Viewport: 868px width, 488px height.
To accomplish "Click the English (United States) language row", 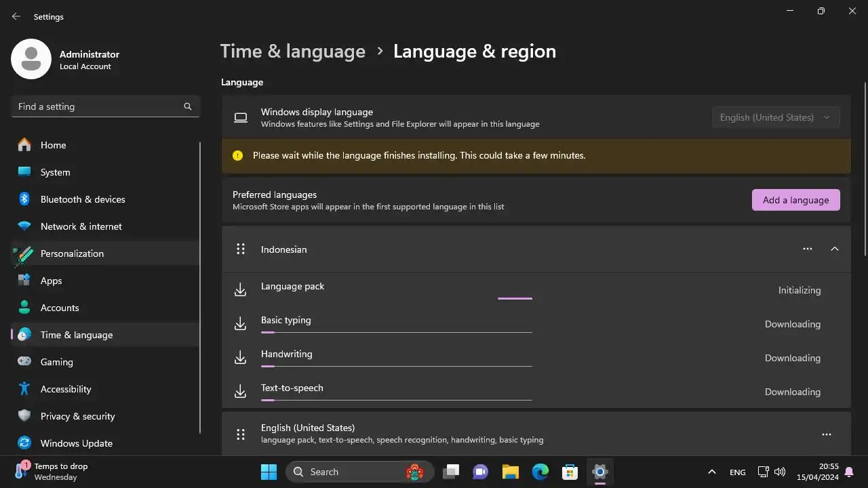I will (536, 434).
